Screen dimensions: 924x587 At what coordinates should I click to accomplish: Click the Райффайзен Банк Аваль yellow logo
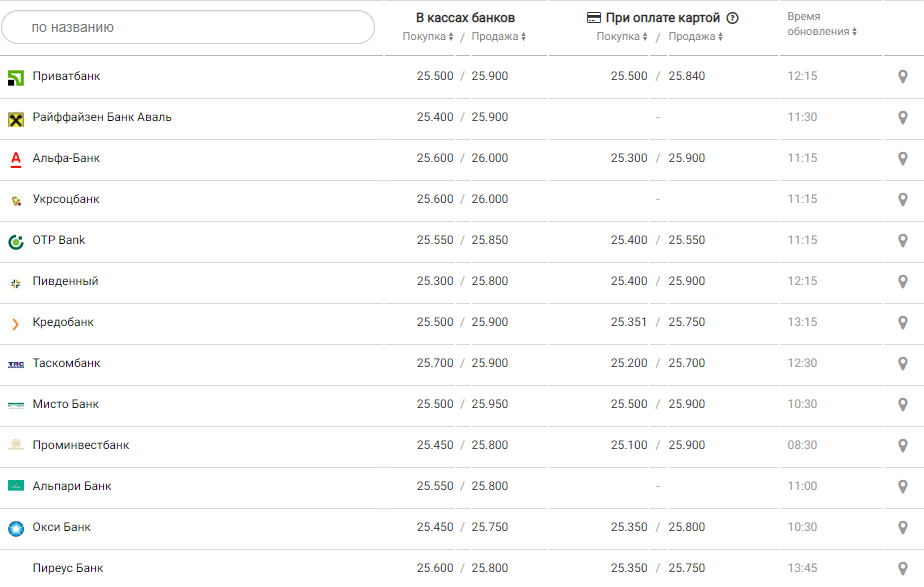(16, 118)
